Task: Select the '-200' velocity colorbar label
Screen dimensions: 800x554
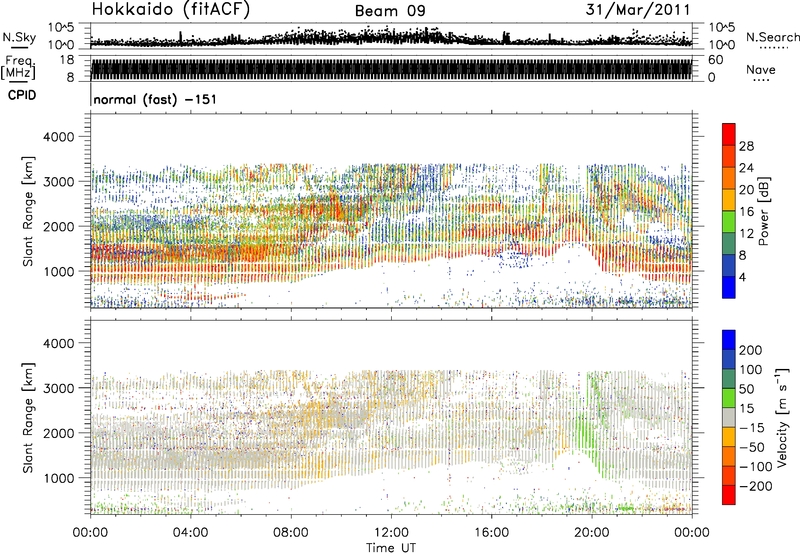Action: [756, 486]
